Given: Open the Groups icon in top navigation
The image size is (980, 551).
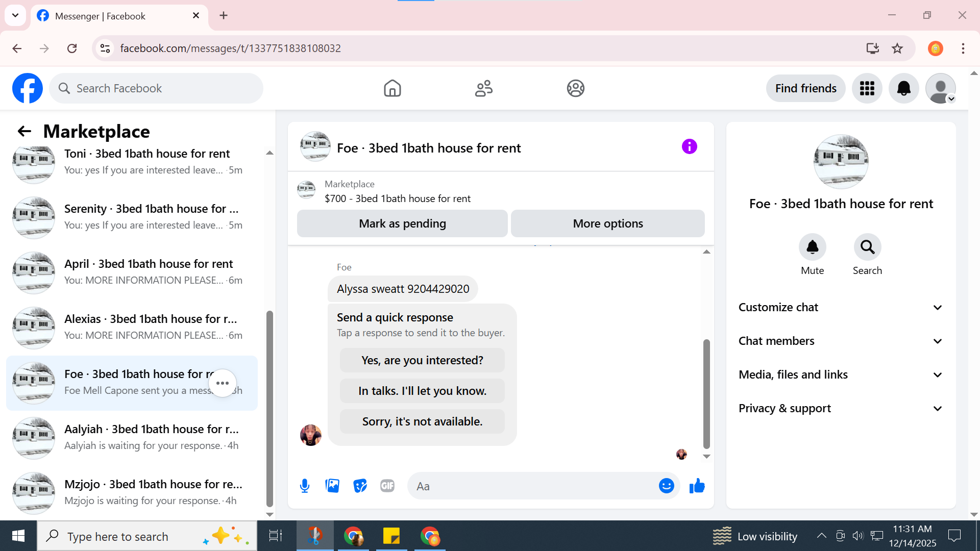Looking at the screenshot, I should 575,88.
